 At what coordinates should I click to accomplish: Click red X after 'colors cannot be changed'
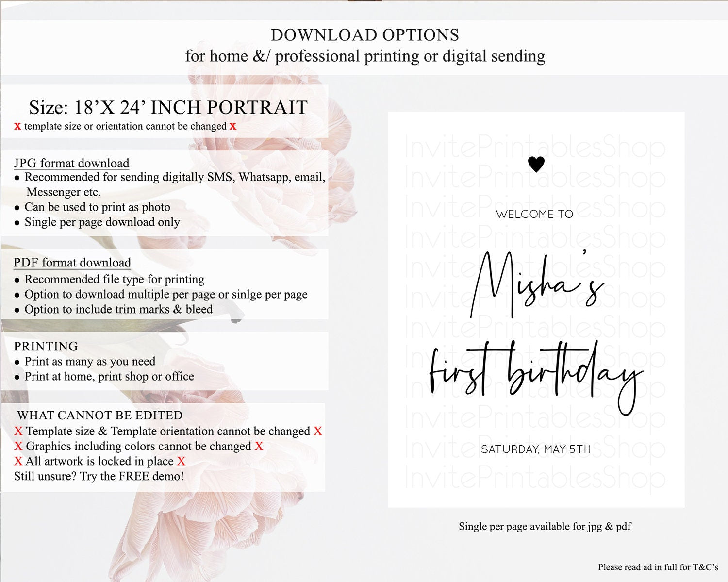point(259,446)
